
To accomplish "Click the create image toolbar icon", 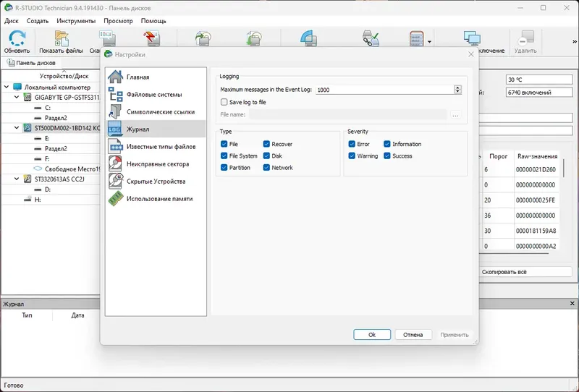I will [x=203, y=38].
